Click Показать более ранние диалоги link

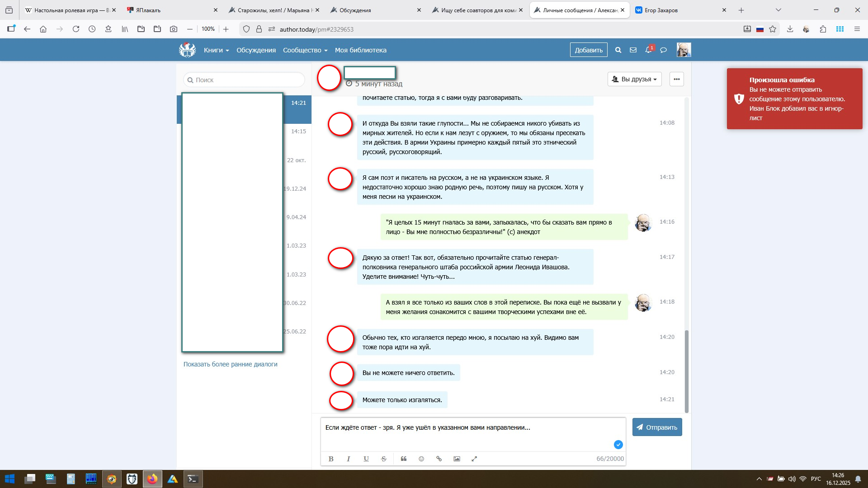230,364
